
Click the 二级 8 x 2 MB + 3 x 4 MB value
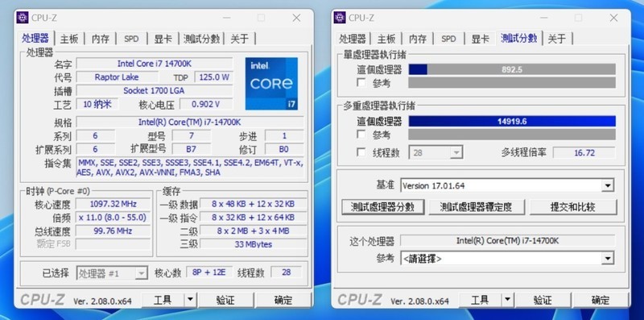pos(253,231)
